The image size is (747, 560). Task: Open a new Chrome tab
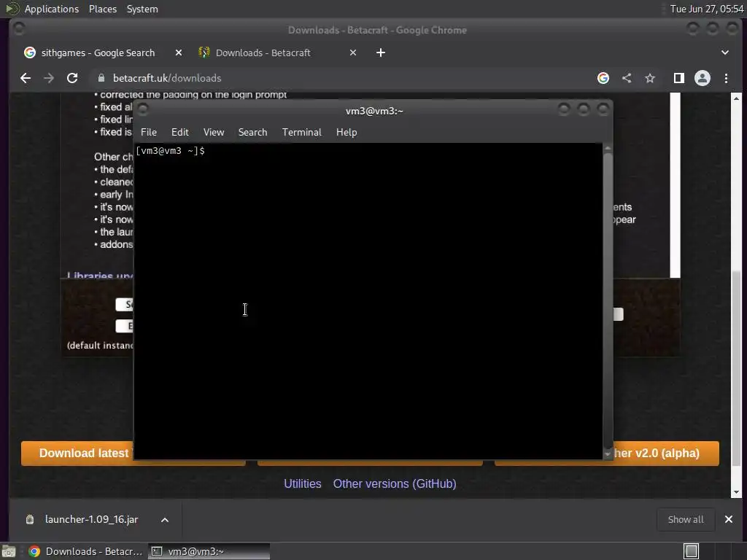click(381, 52)
